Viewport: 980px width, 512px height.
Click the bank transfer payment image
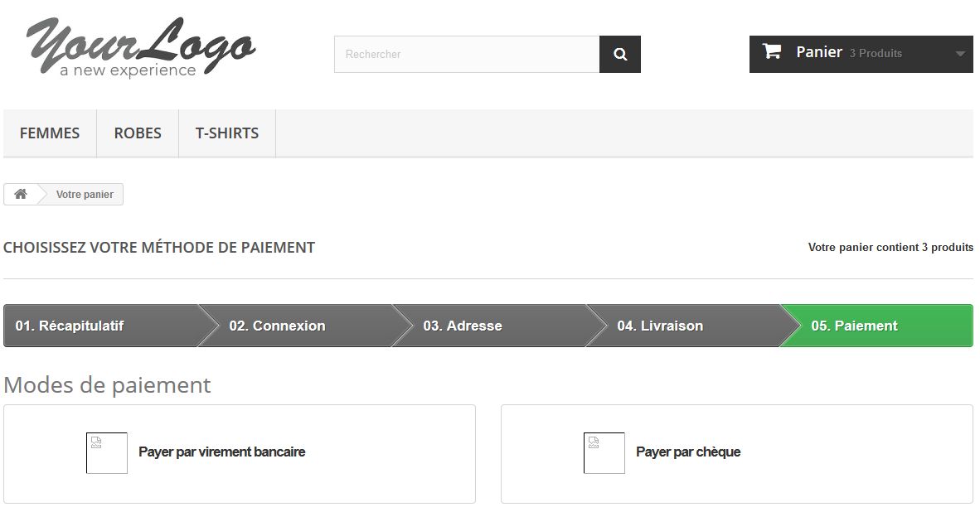point(107,452)
